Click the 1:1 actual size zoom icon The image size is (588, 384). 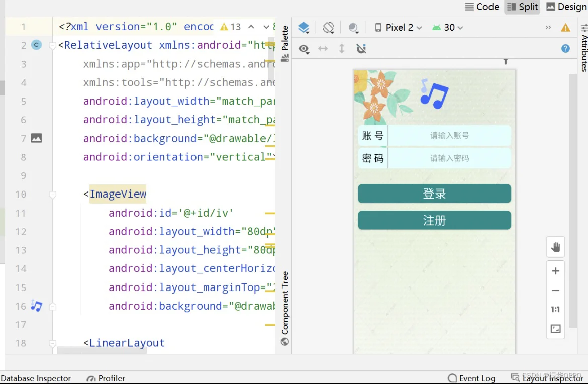(555, 309)
